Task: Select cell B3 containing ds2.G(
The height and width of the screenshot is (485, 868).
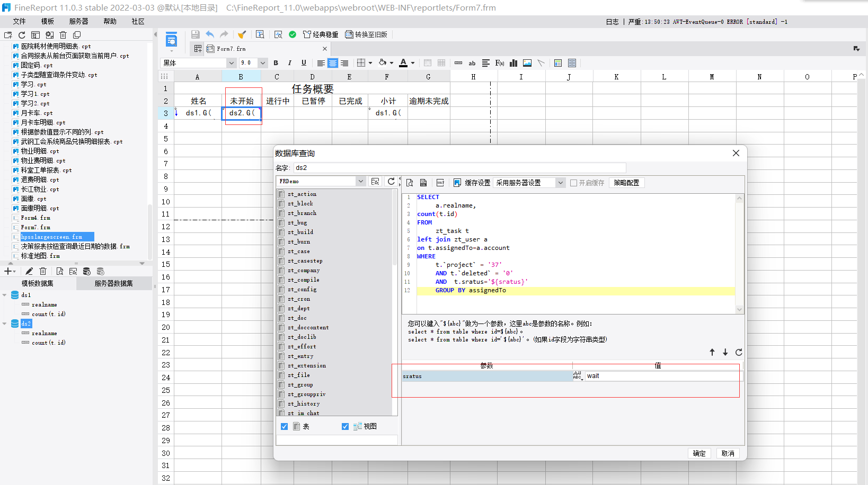Action: [242, 113]
